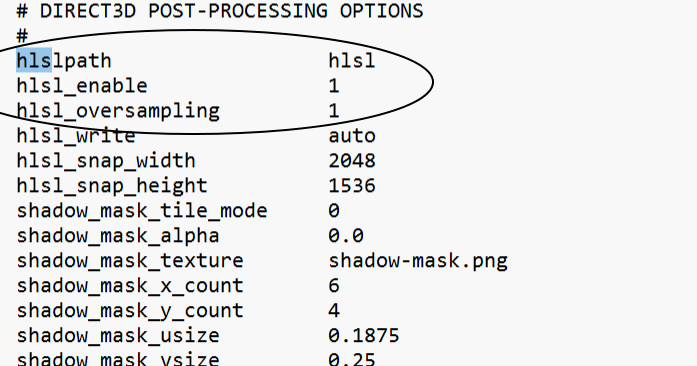Click the shadow_mask_tile_mode value 0
The width and height of the screenshot is (697, 366).
pyautogui.click(x=334, y=210)
